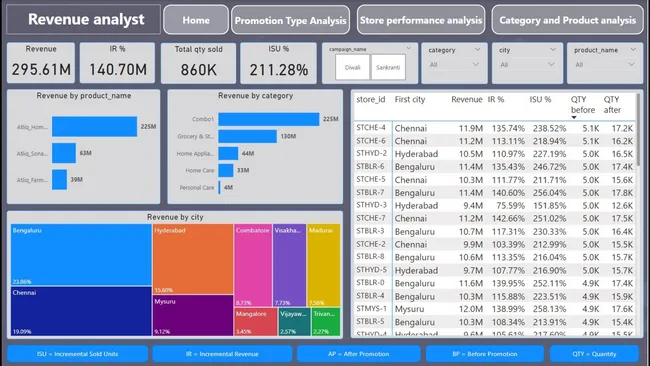Select the STHYD-2 store row
The width and height of the screenshot is (650, 366).
tap(495, 154)
